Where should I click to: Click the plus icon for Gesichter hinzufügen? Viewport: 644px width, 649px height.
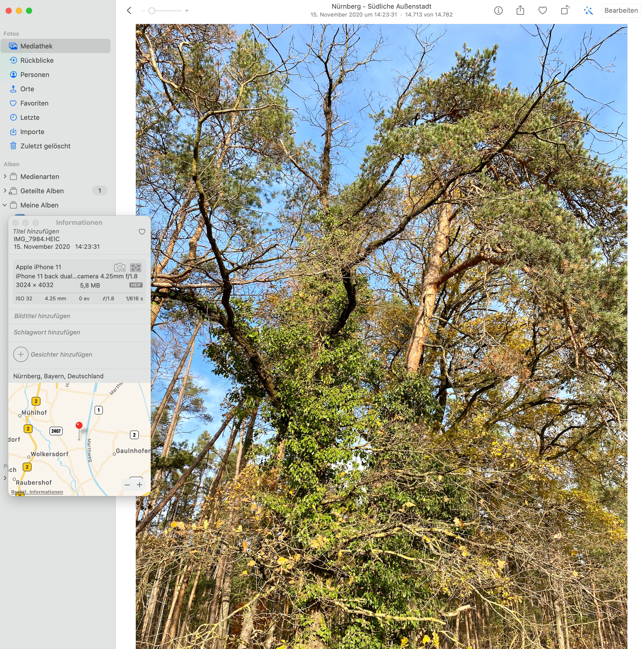(x=21, y=354)
